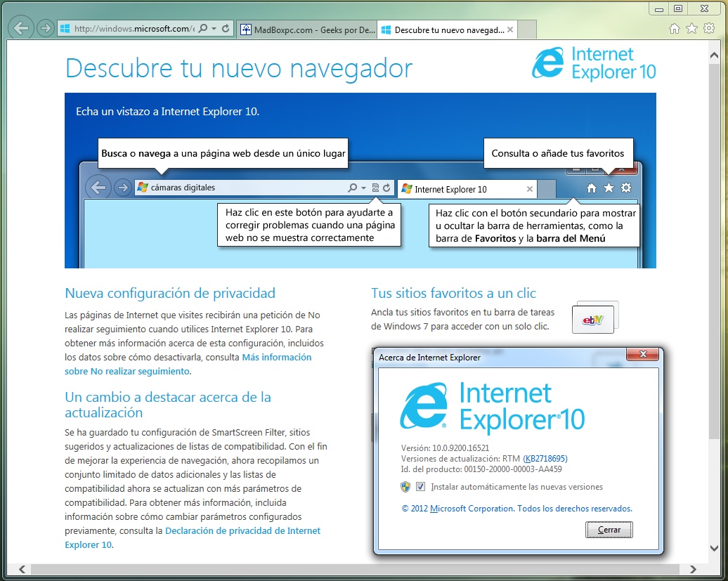Open 'Declaración de privacidad de Internet Explorer 10' link
Screen dimensions: 728x581
point(193,537)
